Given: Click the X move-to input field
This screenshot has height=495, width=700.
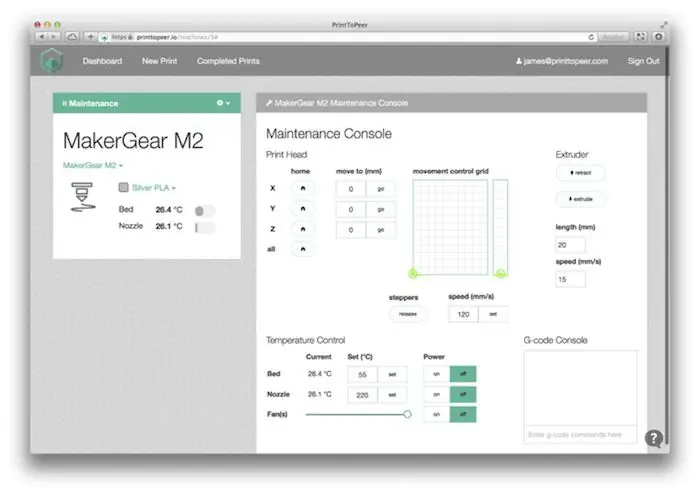Looking at the screenshot, I should [x=351, y=189].
